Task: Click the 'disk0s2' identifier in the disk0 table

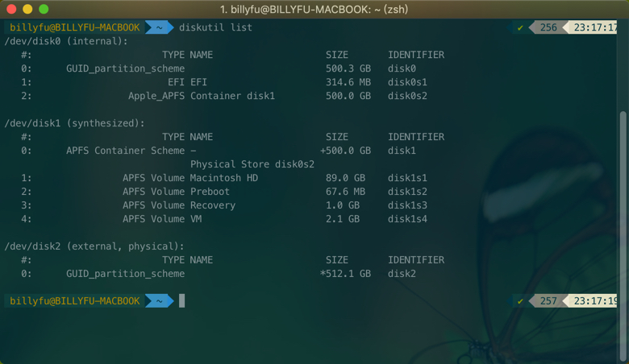Action: click(407, 96)
